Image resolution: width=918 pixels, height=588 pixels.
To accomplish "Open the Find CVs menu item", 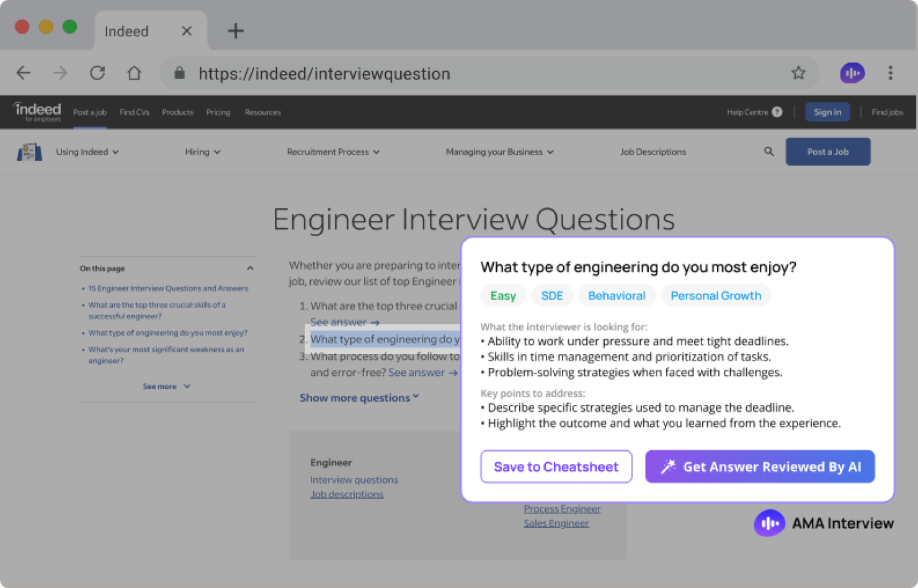I will point(135,112).
